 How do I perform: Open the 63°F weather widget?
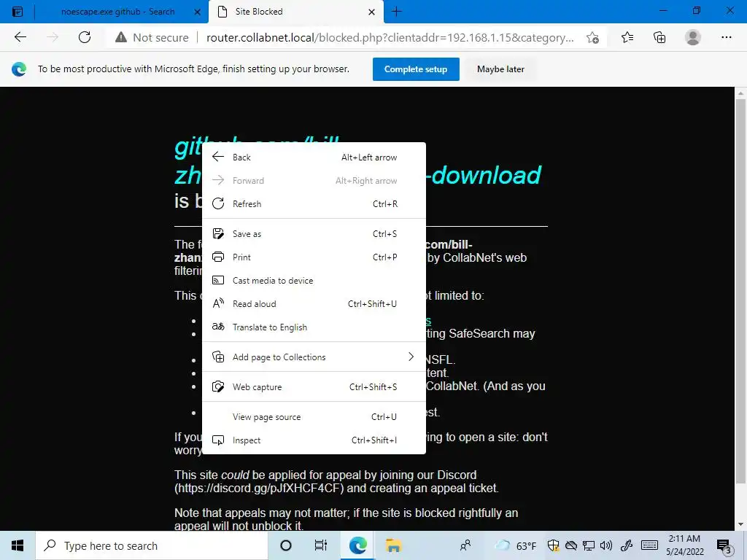point(516,545)
